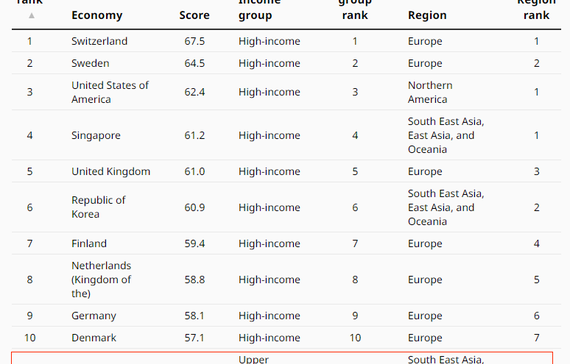Image resolution: width=570 pixels, height=364 pixels.
Task: Select the Denmark economy cell
Action: click(94, 338)
